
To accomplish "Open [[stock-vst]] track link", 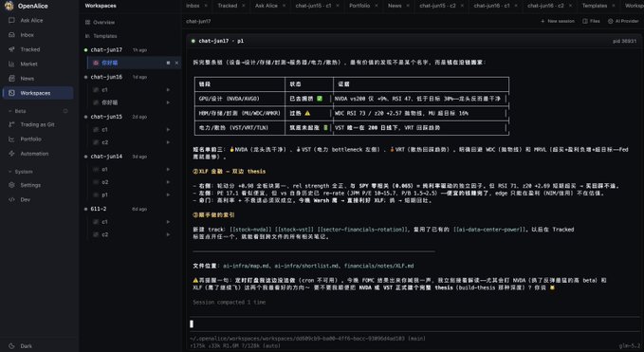I will pos(295,230).
